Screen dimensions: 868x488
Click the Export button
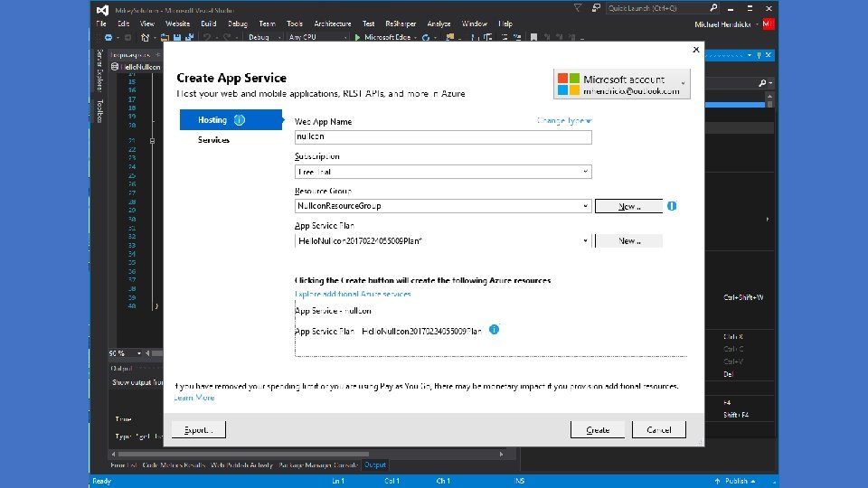point(198,430)
